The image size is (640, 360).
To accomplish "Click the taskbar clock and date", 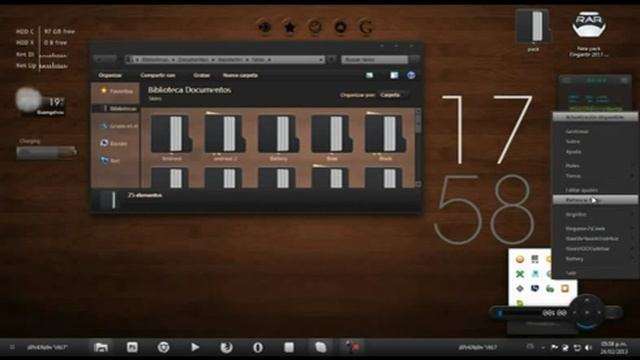I will pos(613,348).
